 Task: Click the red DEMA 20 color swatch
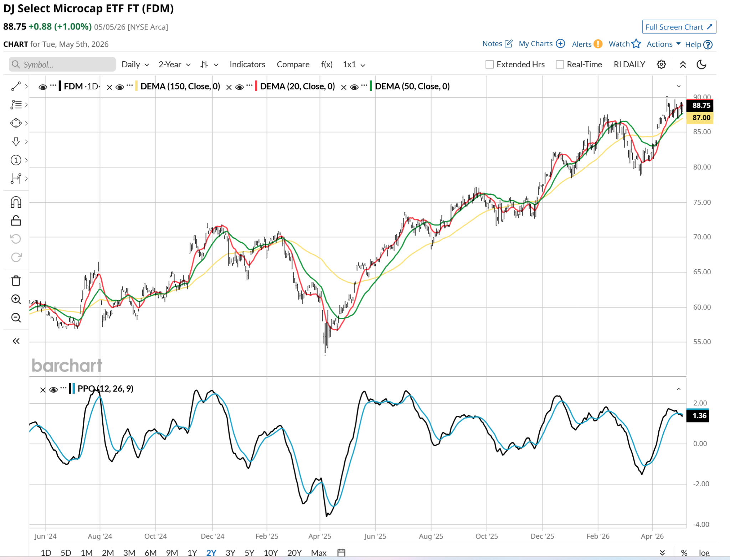[256, 87]
